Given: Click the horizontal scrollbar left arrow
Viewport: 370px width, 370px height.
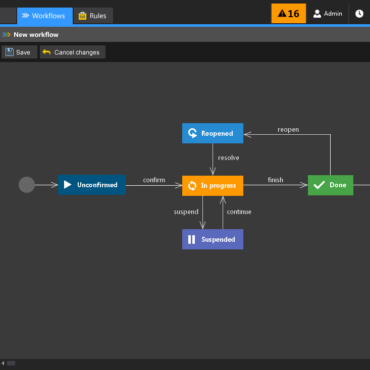Looking at the screenshot, I should coord(3,363).
